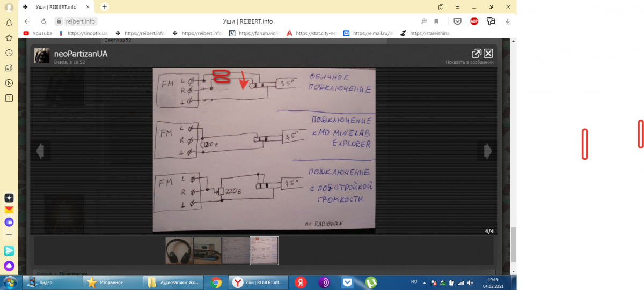Click Показать в сообщении link
Screen dimensions: 644x290
469,62
